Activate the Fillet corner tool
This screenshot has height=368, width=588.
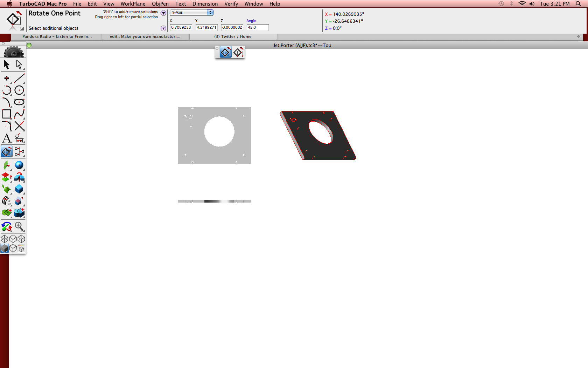coord(7,126)
